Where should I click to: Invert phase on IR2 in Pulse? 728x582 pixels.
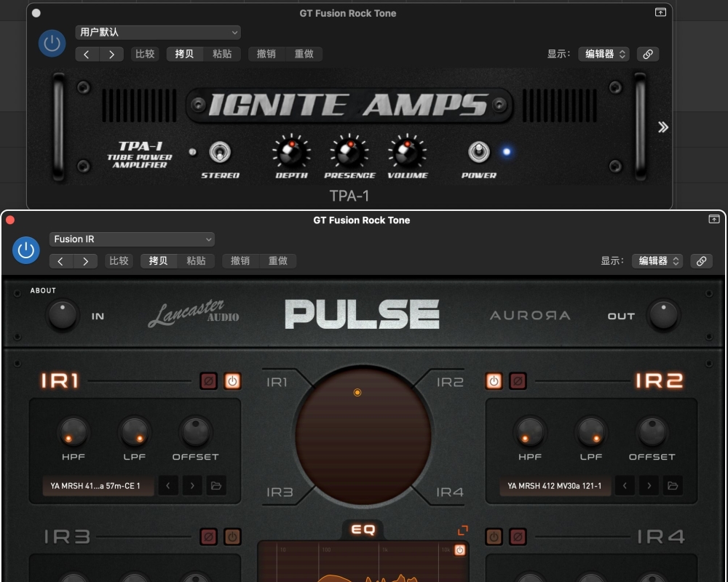(x=518, y=381)
